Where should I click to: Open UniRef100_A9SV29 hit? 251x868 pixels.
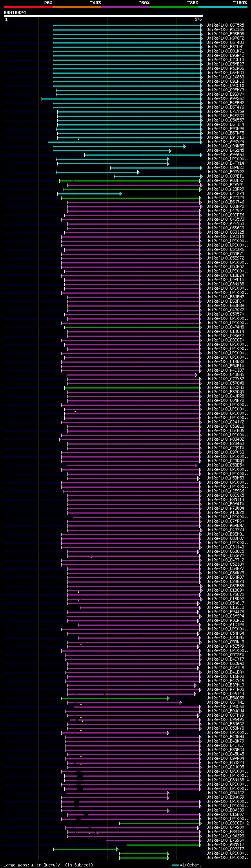point(225,142)
